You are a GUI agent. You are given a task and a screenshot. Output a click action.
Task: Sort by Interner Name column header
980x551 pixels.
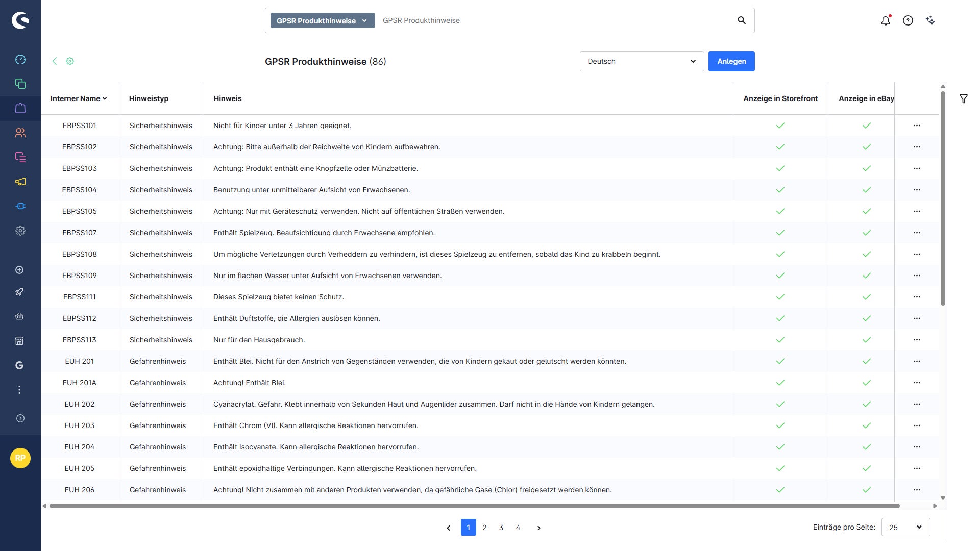tap(79, 98)
